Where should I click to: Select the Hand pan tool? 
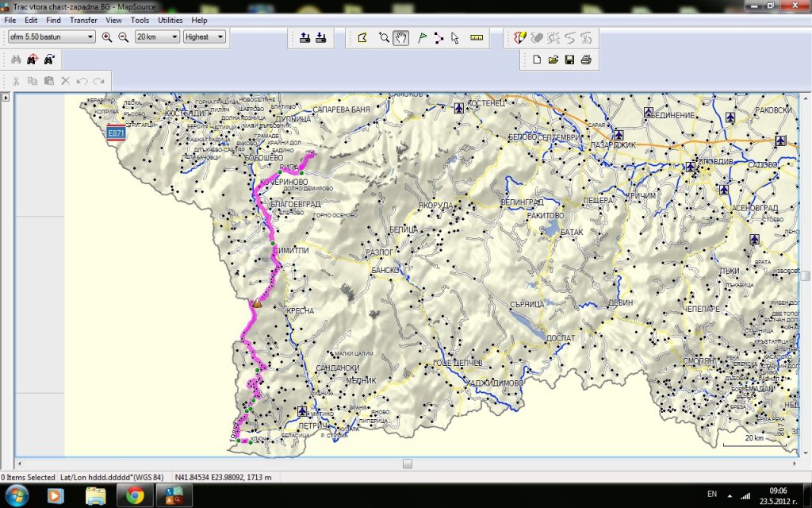pyautogui.click(x=400, y=37)
